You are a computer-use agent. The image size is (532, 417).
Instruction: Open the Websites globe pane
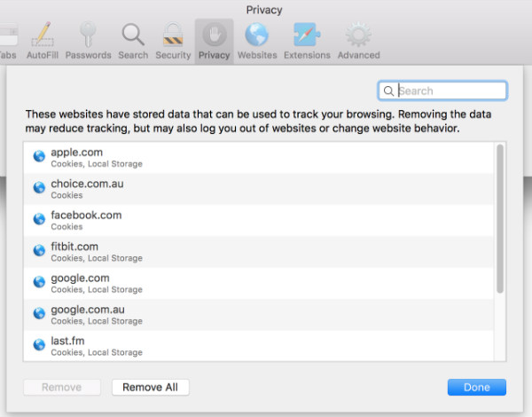tap(256, 41)
